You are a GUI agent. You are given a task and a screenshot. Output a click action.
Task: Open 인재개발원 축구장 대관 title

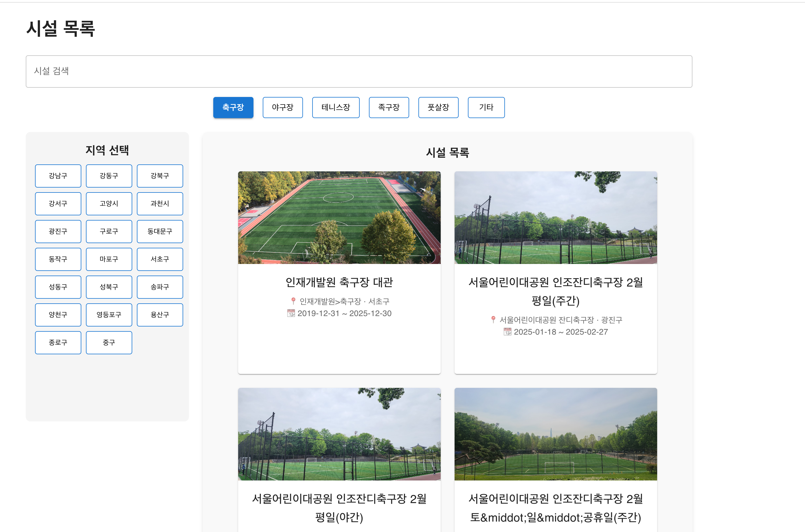339,282
